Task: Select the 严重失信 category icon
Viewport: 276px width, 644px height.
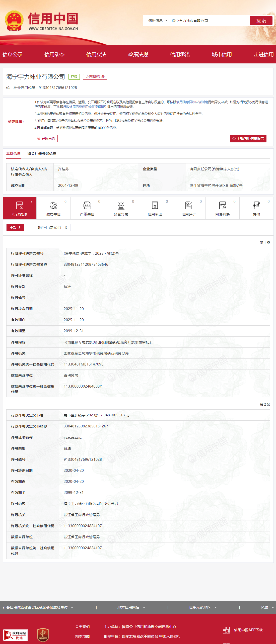Action: pyautogui.click(x=87, y=208)
